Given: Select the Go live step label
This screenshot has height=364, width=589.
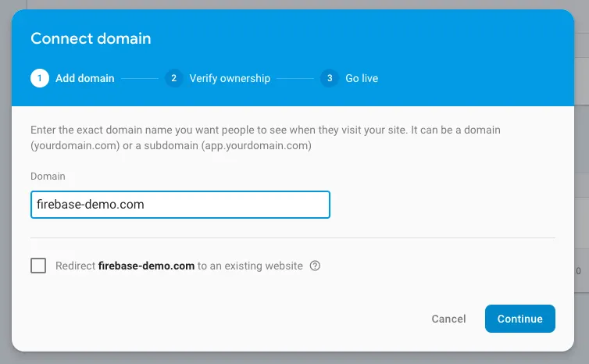Looking at the screenshot, I should [362, 78].
